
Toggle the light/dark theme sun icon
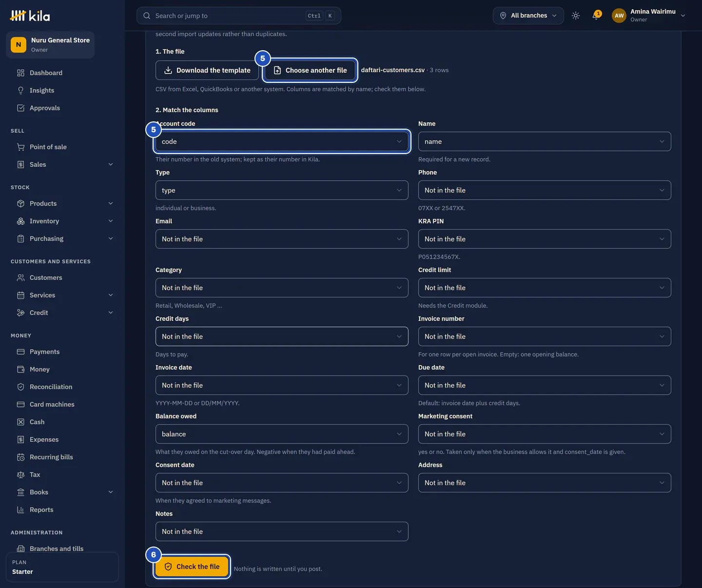click(576, 16)
